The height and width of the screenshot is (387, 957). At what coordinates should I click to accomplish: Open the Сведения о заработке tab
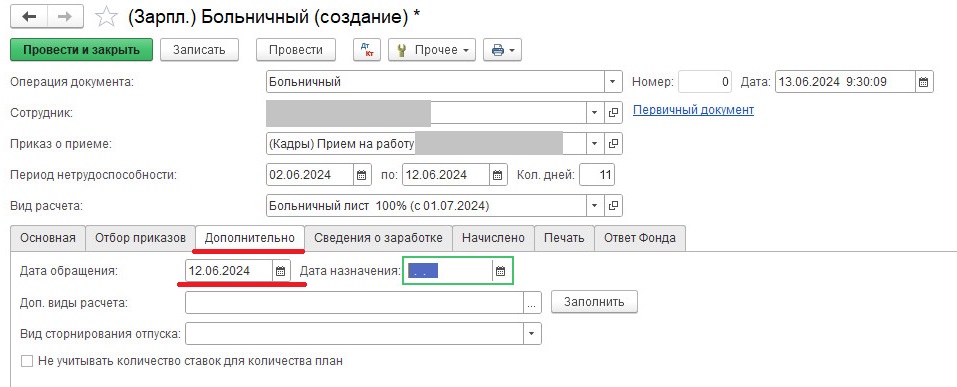[x=378, y=238]
